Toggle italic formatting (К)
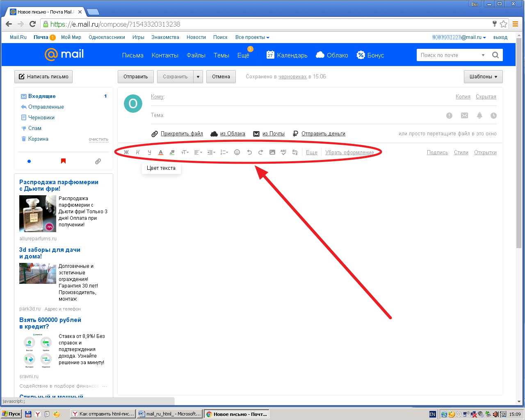This screenshot has height=420, width=525. [138, 152]
